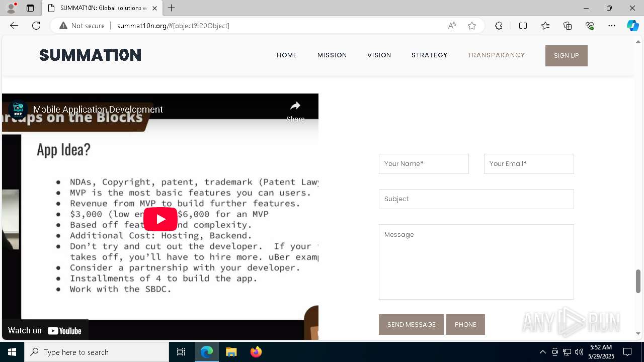
Task: Focus the Your Email field
Action: click(529, 164)
